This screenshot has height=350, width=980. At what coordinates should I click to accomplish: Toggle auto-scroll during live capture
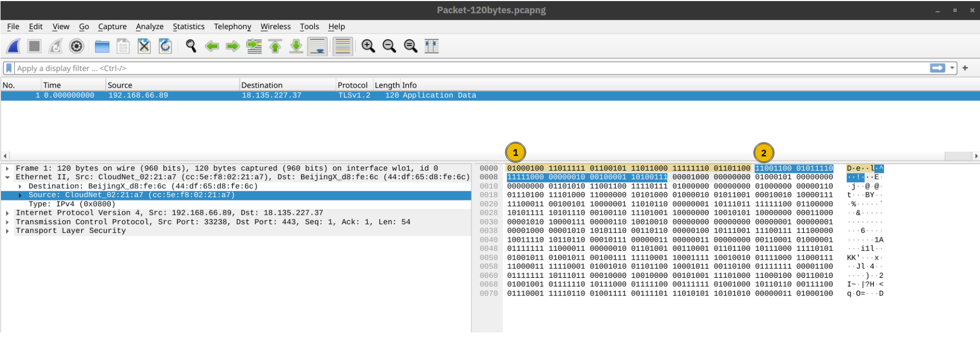(317, 47)
